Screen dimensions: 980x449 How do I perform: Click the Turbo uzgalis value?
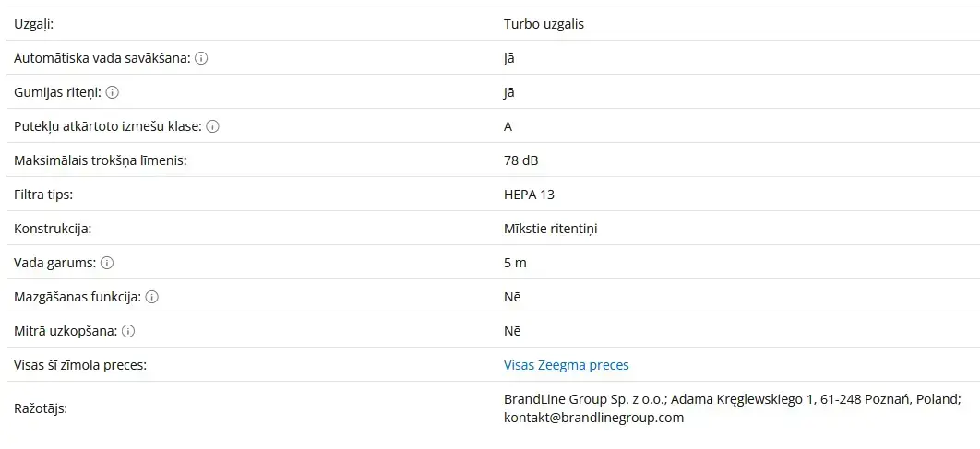(544, 24)
